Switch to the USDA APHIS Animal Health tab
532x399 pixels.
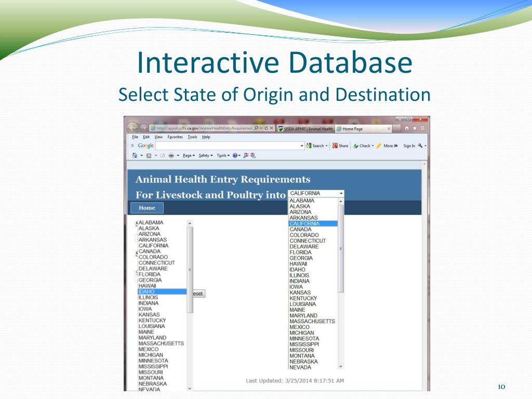click(x=305, y=129)
